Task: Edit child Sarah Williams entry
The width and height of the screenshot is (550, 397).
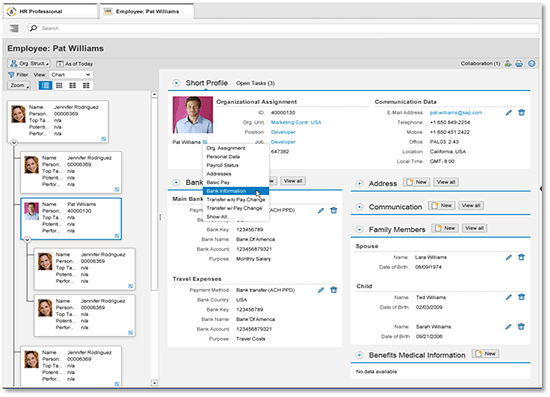Action: click(509, 327)
